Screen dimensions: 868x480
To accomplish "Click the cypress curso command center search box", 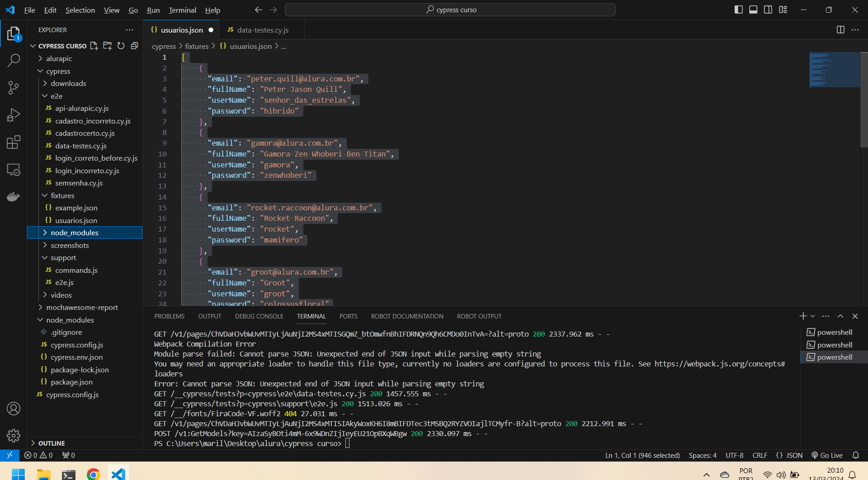I will click(450, 10).
